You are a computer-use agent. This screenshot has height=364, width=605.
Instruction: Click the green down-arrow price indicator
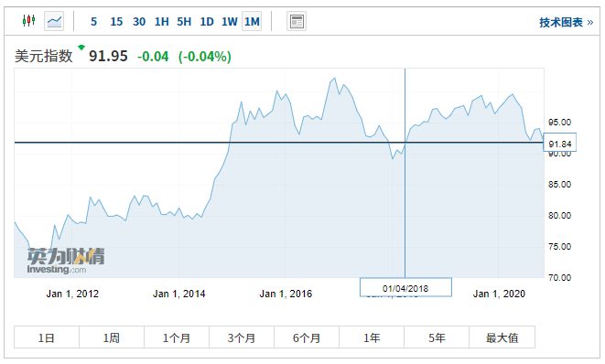[81, 48]
